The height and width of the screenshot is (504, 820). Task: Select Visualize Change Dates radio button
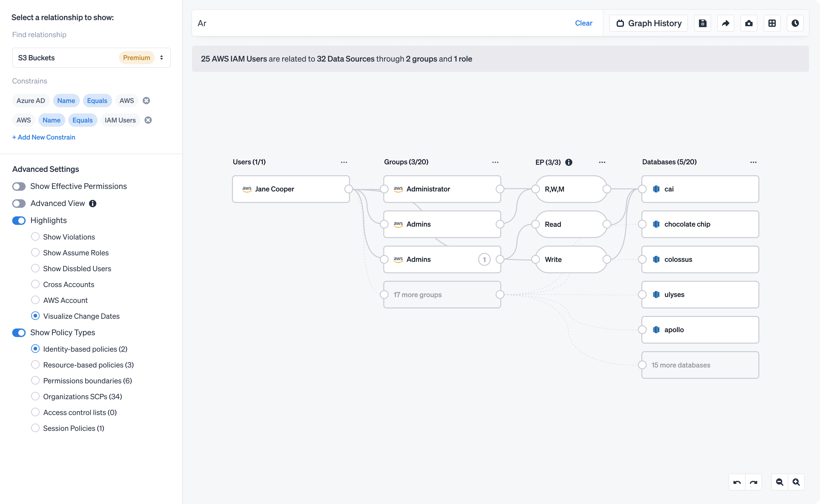click(x=35, y=316)
